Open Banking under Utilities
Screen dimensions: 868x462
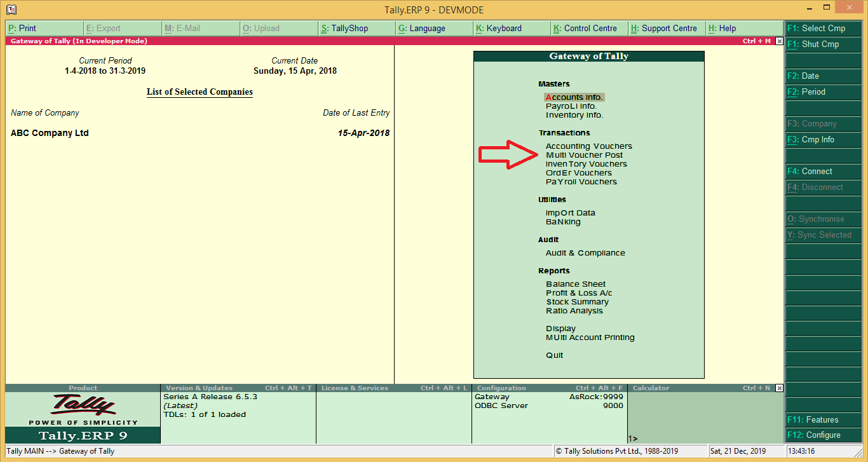coord(562,221)
